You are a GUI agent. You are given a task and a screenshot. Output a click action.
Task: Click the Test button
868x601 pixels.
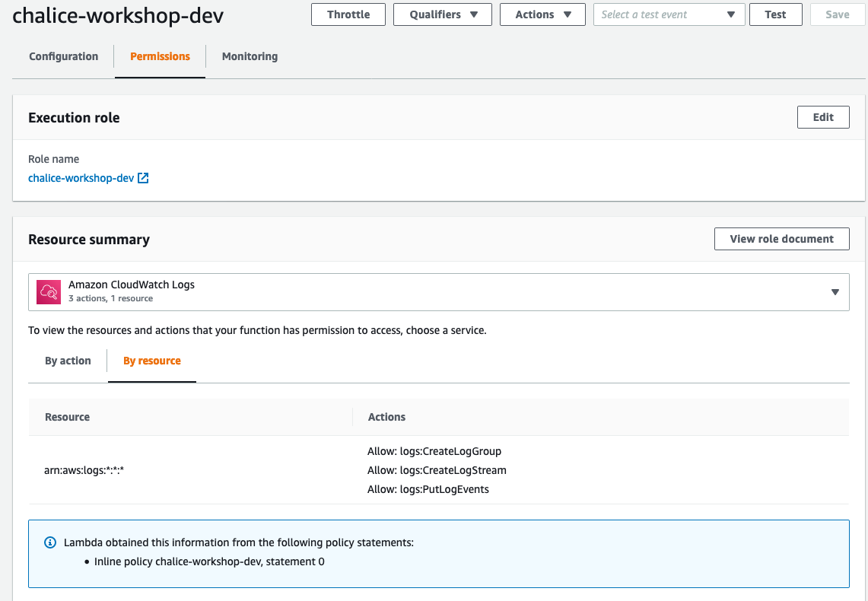pos(775,14)
